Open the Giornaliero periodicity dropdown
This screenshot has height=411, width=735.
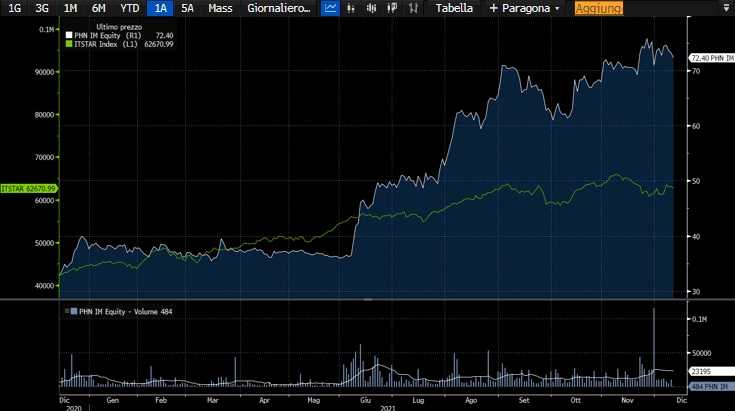pos(279,8)
